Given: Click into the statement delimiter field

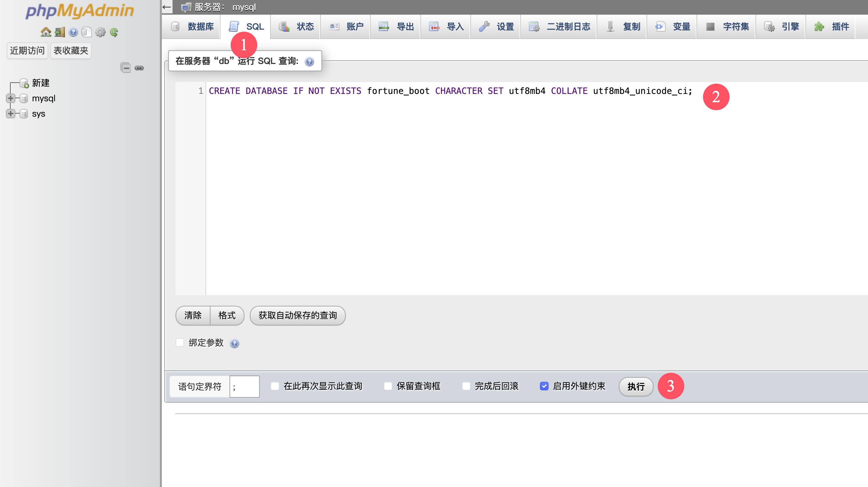Looking at the screenshot, I should point(244,386).
